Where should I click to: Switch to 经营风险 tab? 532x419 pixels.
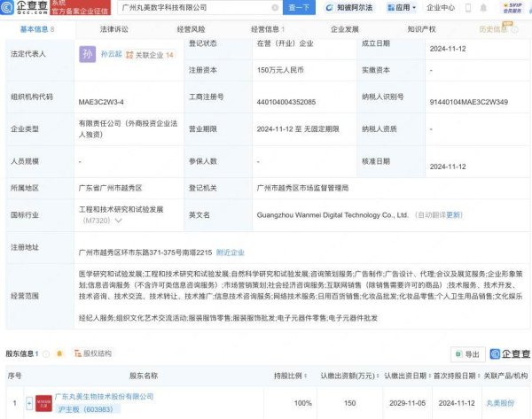tap(191, 29)
